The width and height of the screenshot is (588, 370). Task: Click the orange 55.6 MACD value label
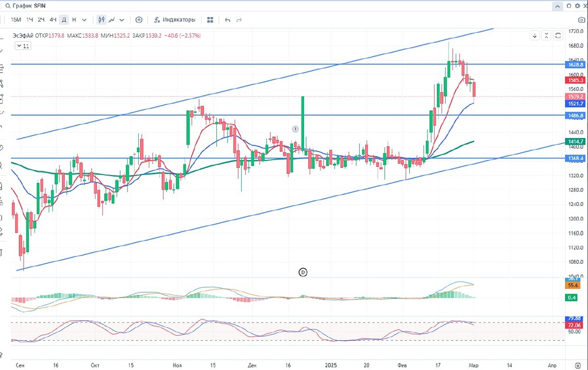click(x=573, y=285)
